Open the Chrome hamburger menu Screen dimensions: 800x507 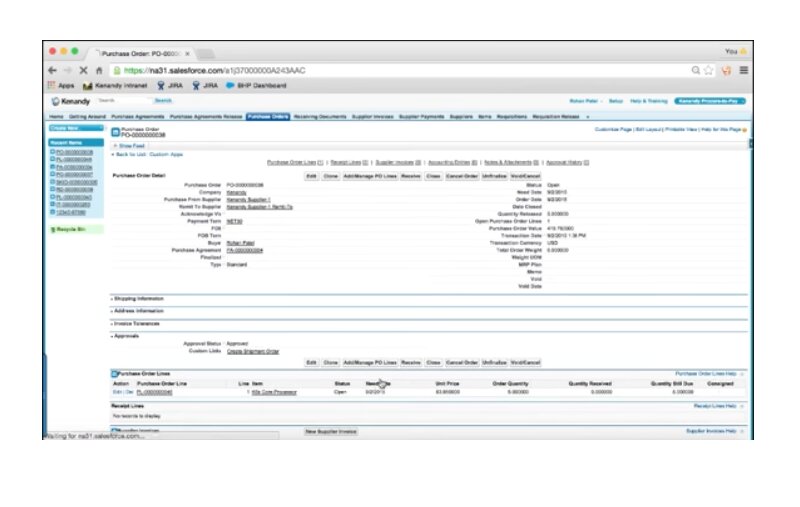coord(743,71)
